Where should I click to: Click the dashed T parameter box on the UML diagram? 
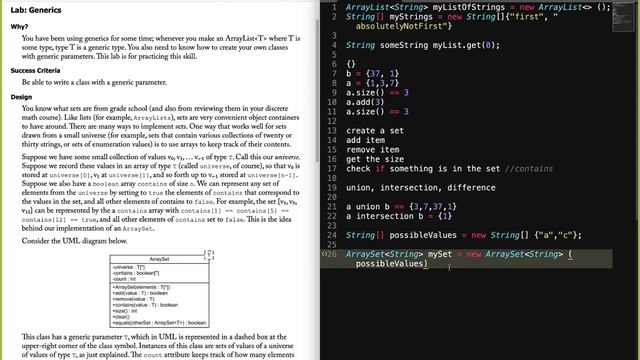tap(209, 255)
